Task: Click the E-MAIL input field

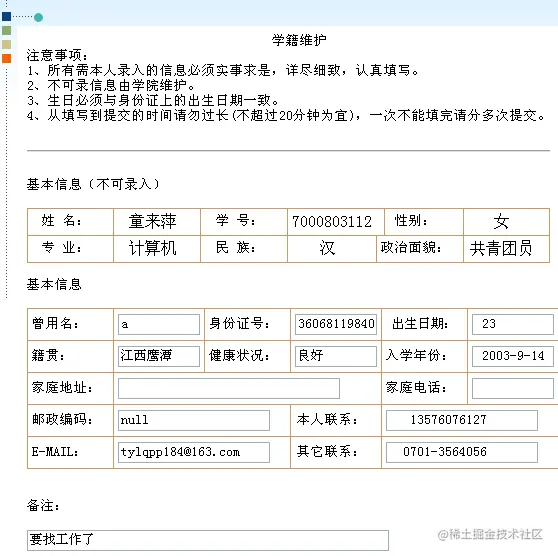Action: coord(194,452)
